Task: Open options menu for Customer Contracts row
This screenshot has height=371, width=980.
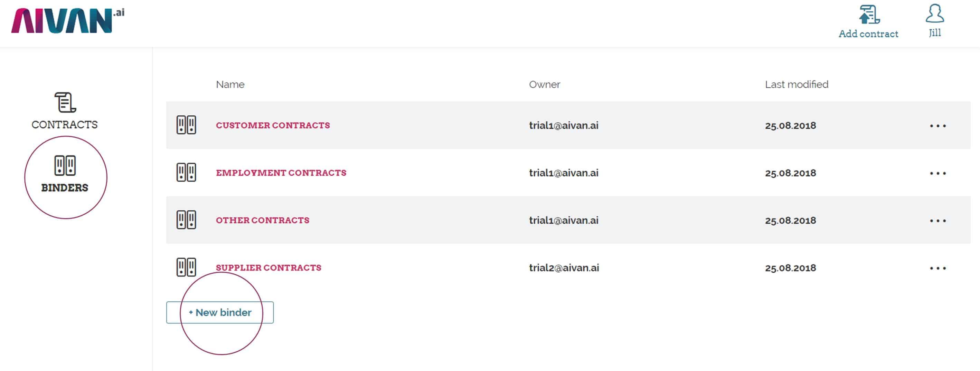Action: click(938, 126)
